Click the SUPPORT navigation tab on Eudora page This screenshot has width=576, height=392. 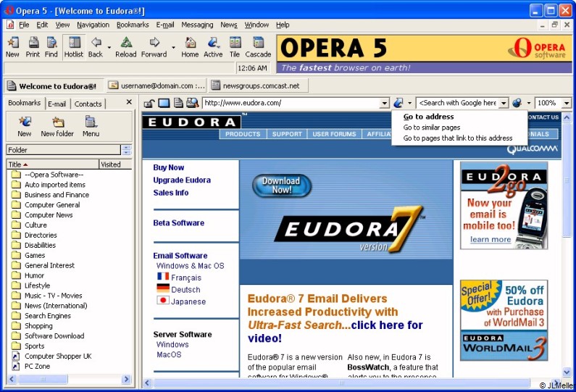pyautogui.click(x=287, y=134)
